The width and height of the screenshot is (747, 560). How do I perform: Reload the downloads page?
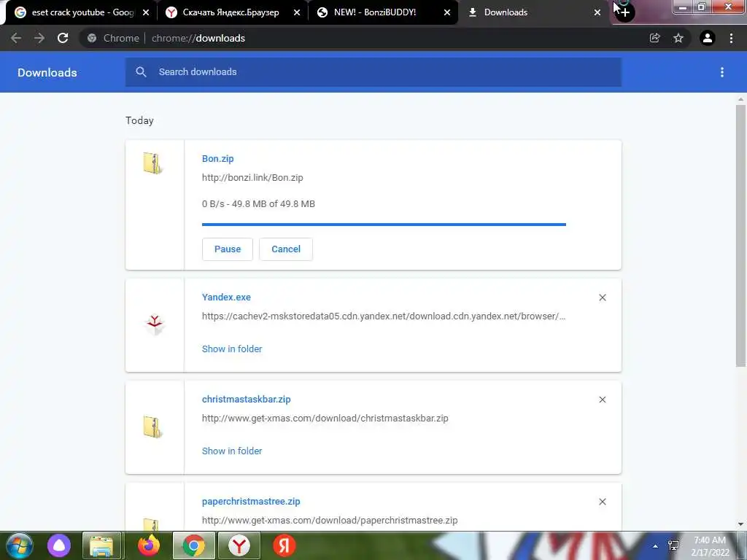63,38
